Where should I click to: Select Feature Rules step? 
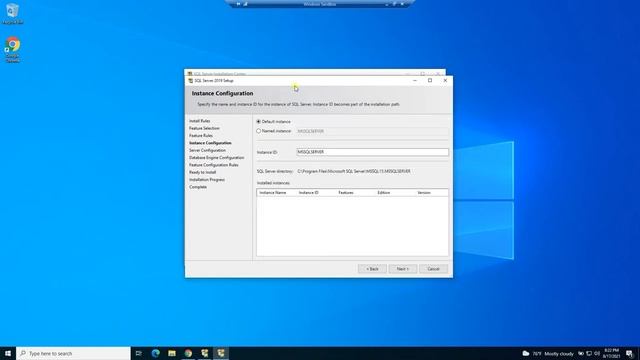pos(201,136)
